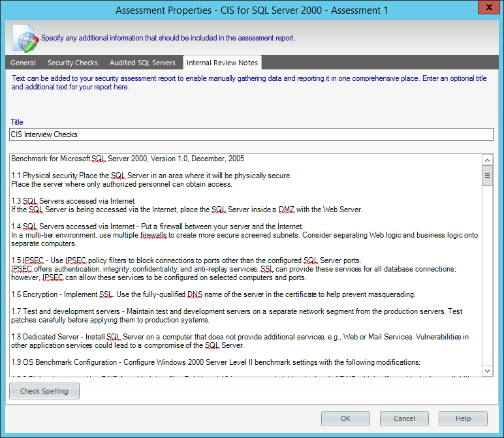Select the Internal Review Notes tab
Screen dimensions: 504x438
click(x=222, y=63)
